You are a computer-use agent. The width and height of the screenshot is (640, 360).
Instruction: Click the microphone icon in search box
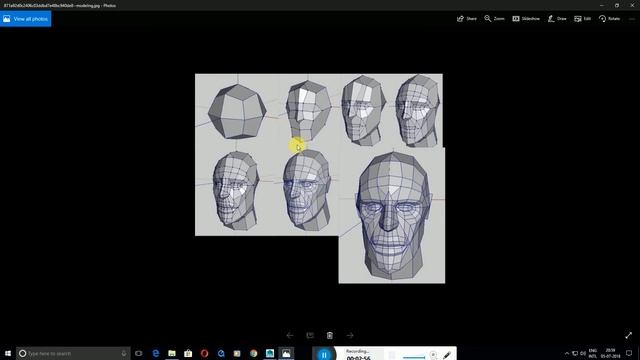pyautogui.click(x=124, y=353)
